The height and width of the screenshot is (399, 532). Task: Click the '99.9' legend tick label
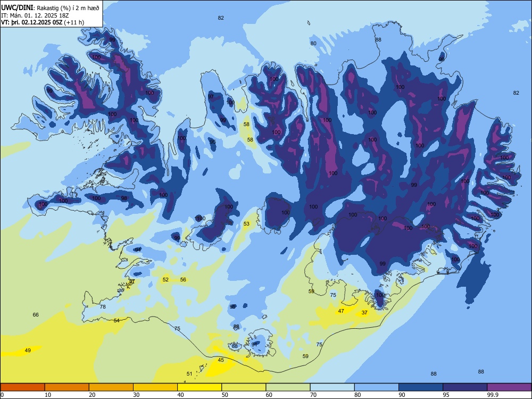point(493,395)
